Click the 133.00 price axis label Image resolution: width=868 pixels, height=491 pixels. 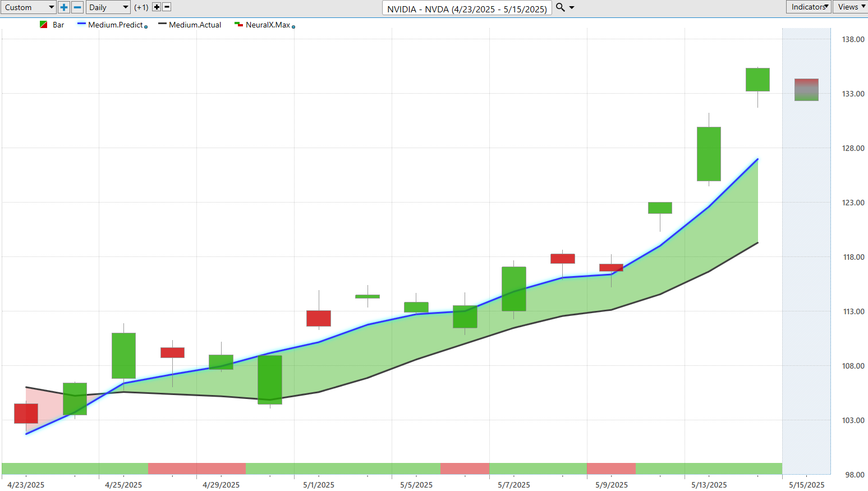853,94
